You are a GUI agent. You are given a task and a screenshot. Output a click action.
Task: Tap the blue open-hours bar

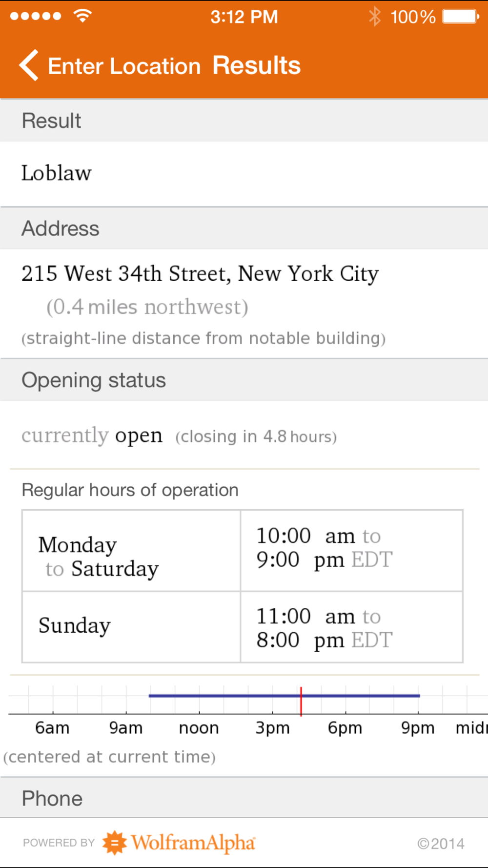[x=284, y=696]
